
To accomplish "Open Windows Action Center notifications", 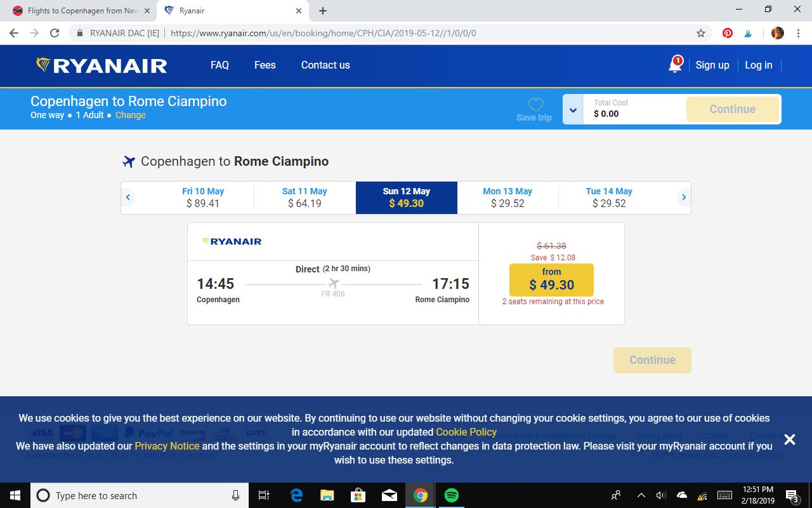I will click(x=792, y=495).
